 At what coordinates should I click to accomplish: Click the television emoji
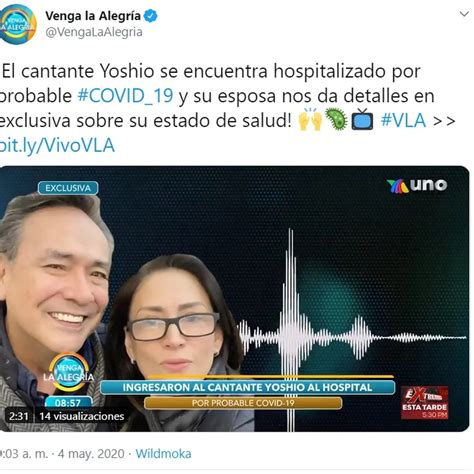[x=362, y=119]
